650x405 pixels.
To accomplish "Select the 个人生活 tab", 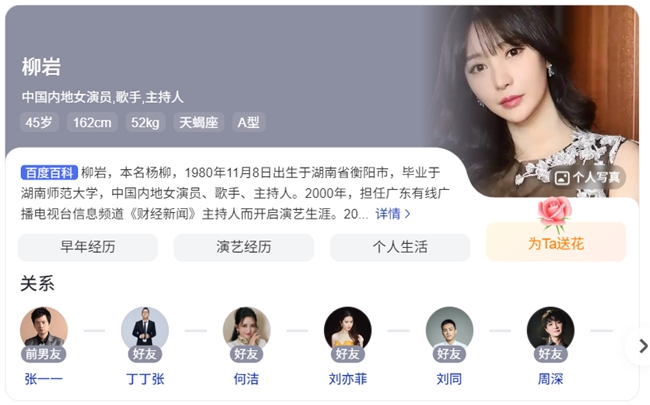I will click(x=400, y=247).
